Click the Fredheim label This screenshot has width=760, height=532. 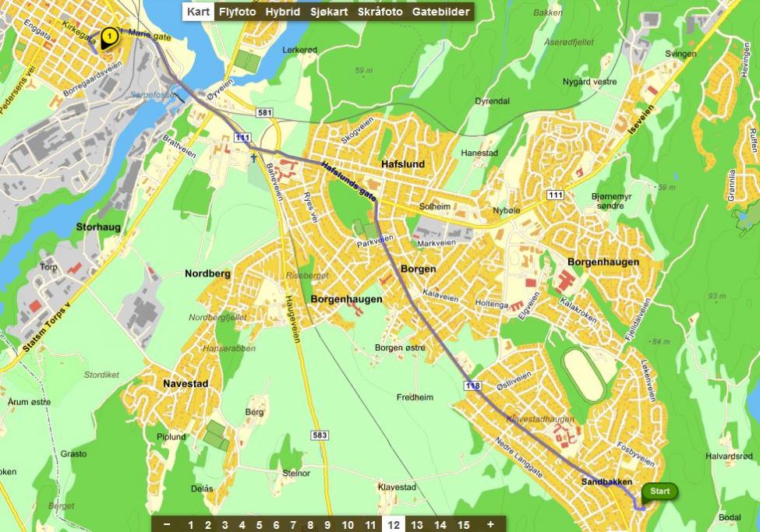coord(415,397)
